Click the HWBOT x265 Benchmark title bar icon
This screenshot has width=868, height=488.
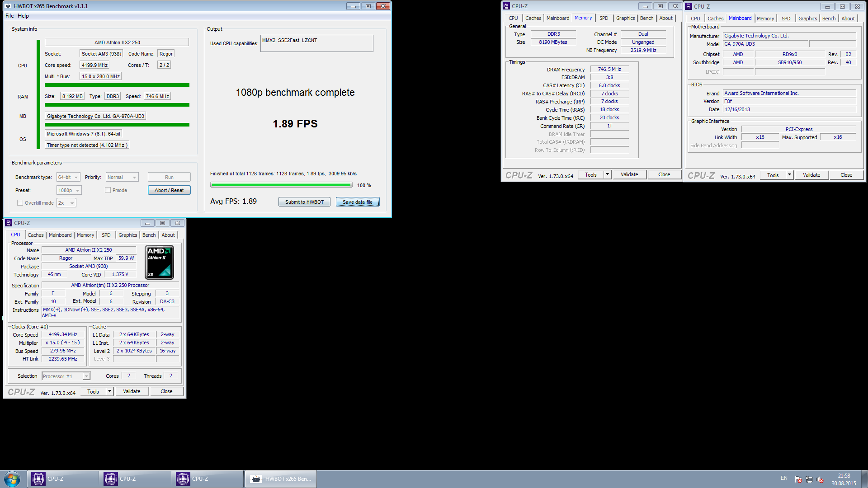[8, 6]
